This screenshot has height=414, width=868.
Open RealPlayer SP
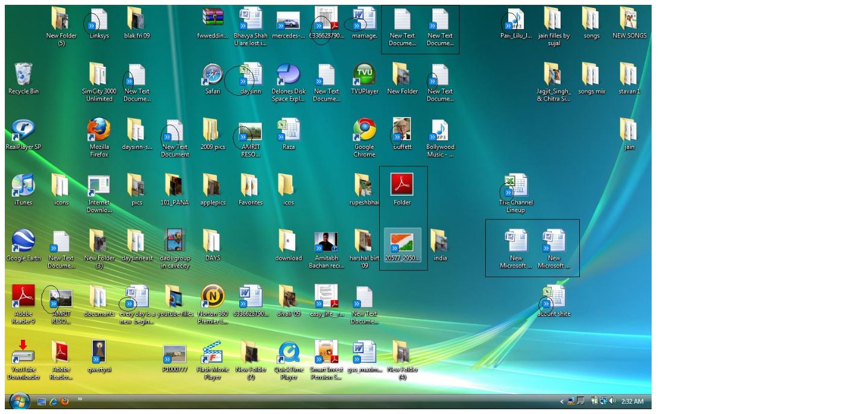(x=22, y=128)
